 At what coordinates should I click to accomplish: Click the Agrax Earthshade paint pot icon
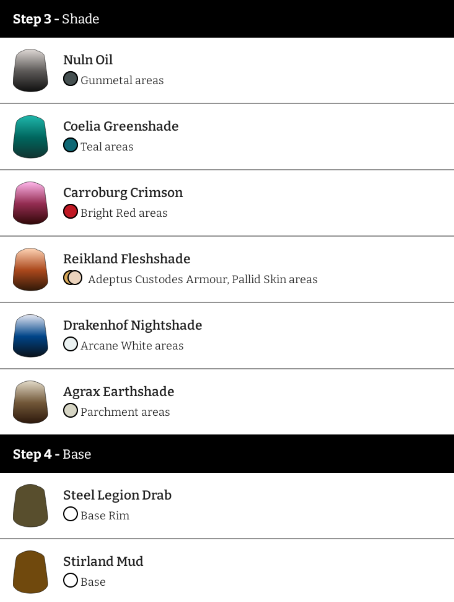click(x=30, y=402)
